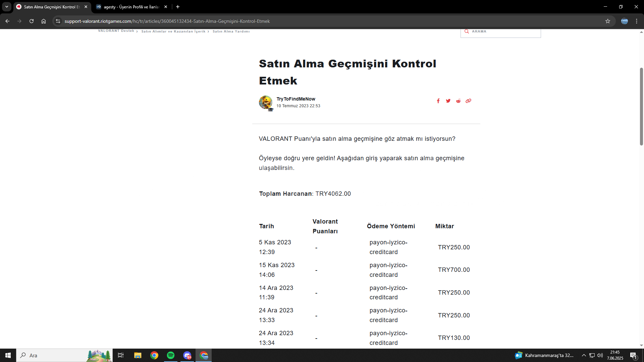Open File Explorer from taskbar
The width and height of the screenshot is (644, 362).
(138, 355)
